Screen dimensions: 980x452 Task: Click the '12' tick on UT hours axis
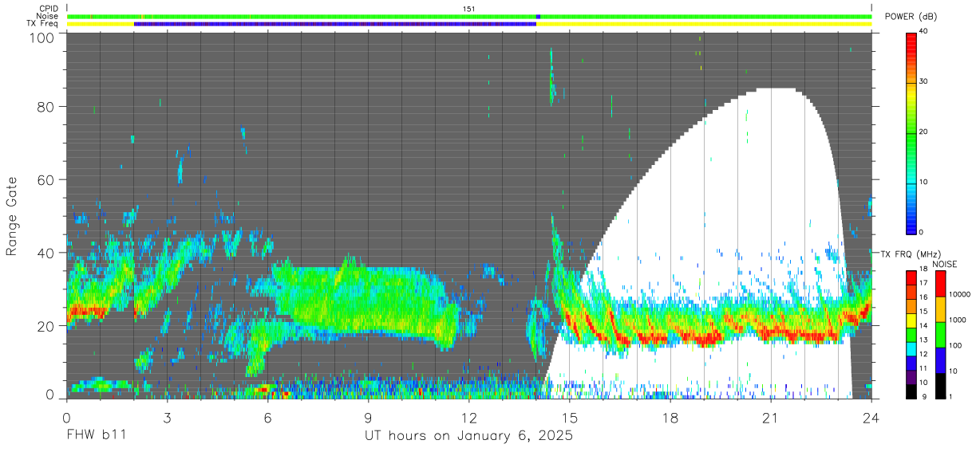click(x=468, y=418)
